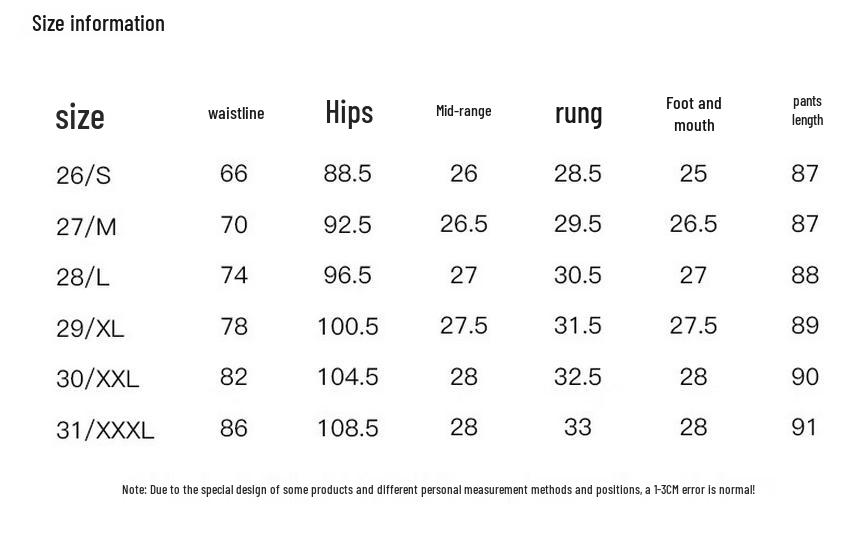Click the Mid-range column header
The width and height of the screenshot is (864, 550).
tap(463, 111)
